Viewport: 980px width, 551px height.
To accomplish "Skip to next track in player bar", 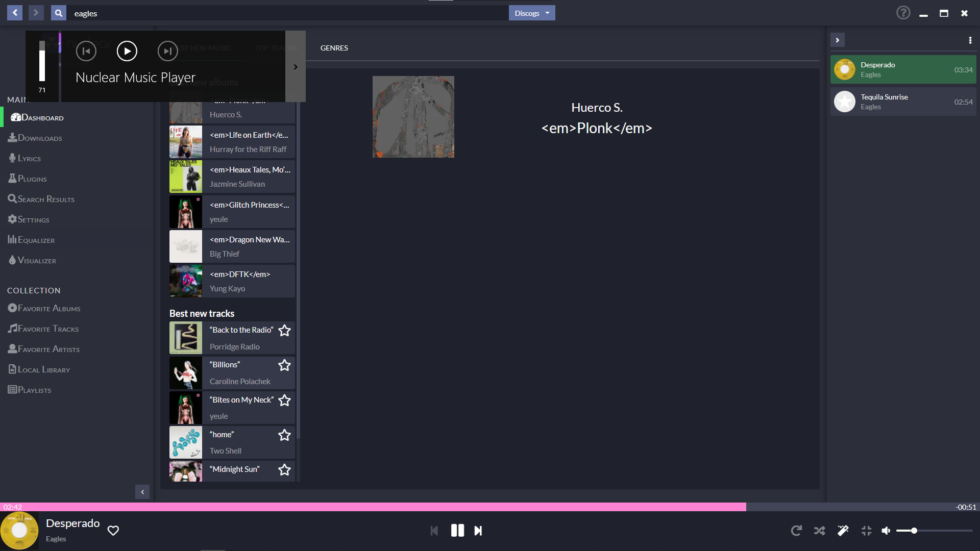I will tap(478, 531).
